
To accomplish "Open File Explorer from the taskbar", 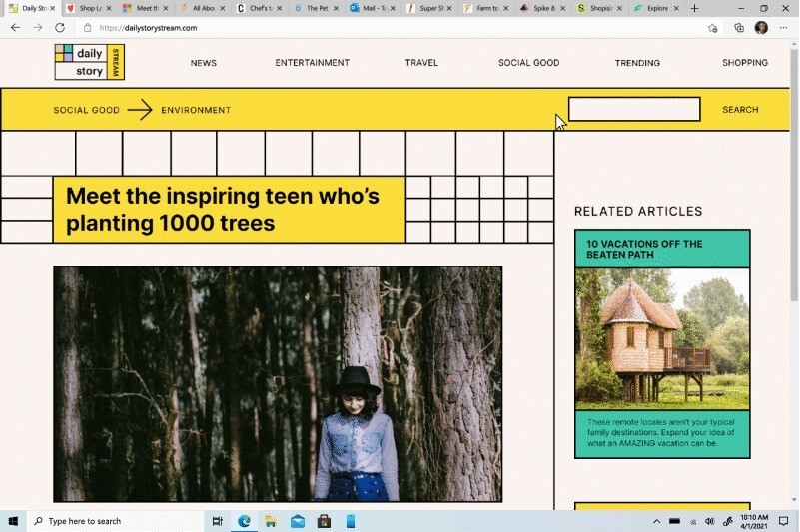I will (271, 521).
